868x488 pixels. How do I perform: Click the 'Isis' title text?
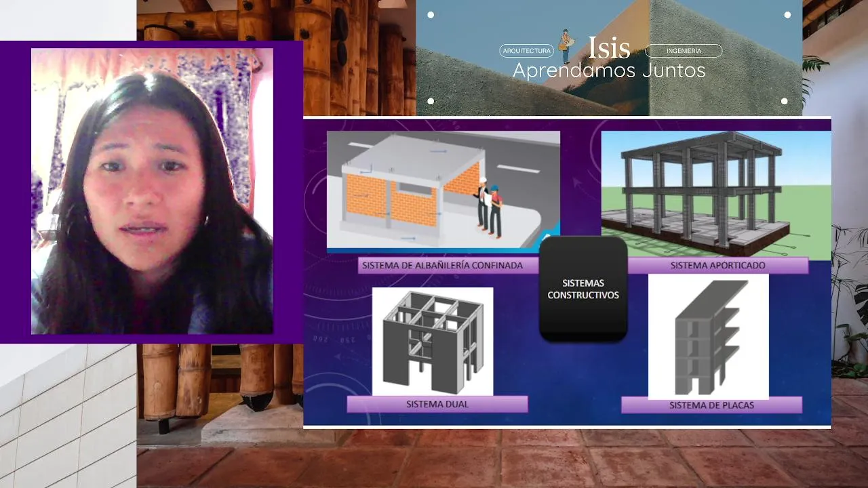pos(609,47)
